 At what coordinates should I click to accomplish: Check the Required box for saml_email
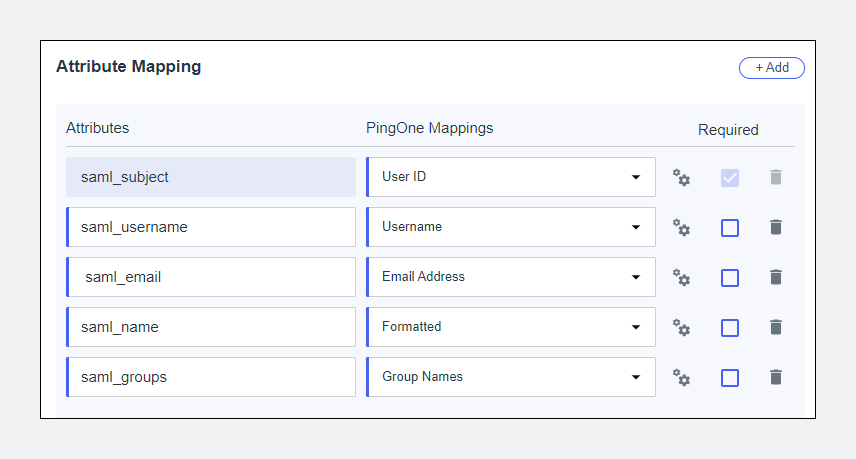(x=730, y=278)
